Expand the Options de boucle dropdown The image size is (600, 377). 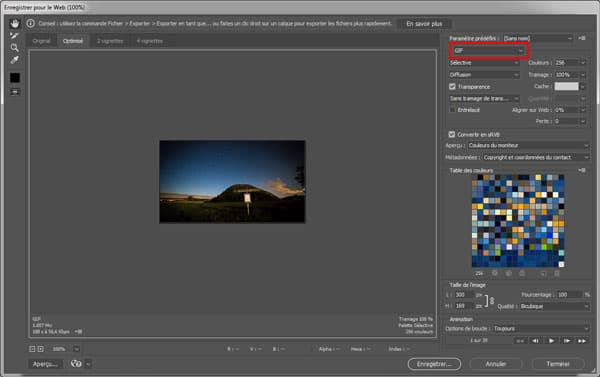[541, 328]
